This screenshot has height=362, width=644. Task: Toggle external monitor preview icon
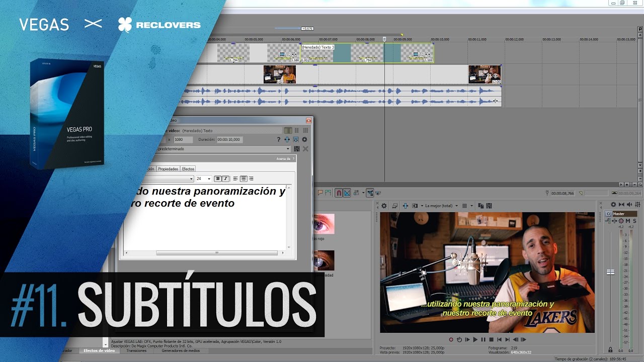point(395,206)
